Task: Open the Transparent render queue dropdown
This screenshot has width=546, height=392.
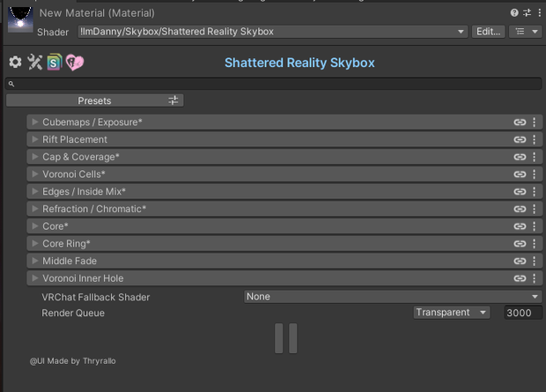Action: tap(452, 313)
